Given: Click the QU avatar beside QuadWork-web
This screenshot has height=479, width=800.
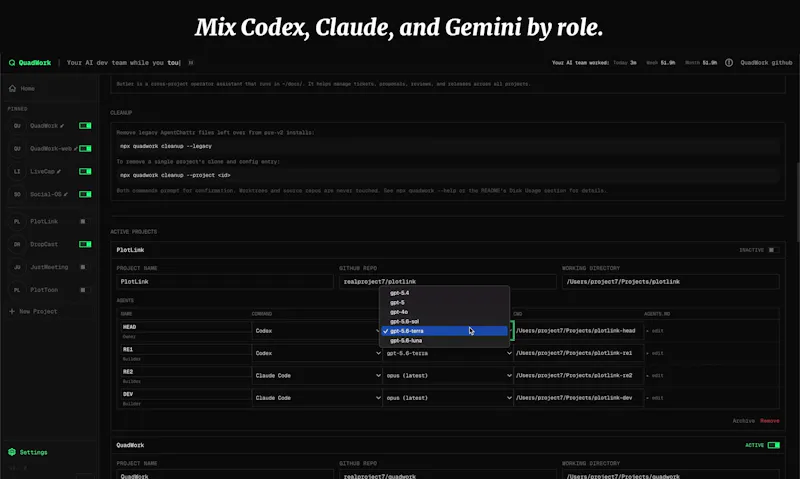Looking at the screenshot, I should click(x=17, y=148).
